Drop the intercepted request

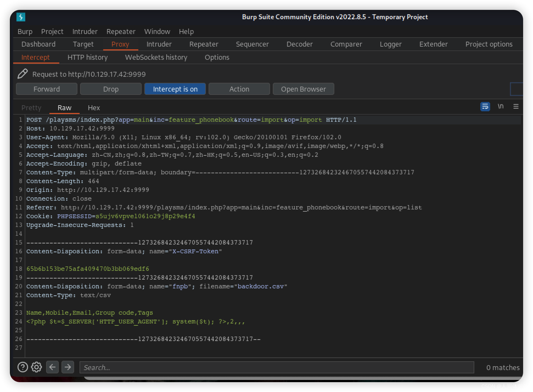111,89
